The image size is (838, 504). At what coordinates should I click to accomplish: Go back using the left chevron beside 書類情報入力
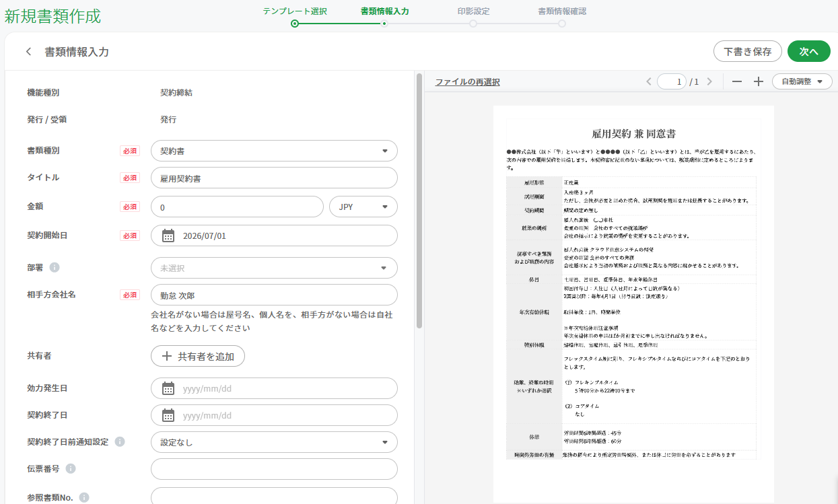pyautogui.click(x=28, y=52)
